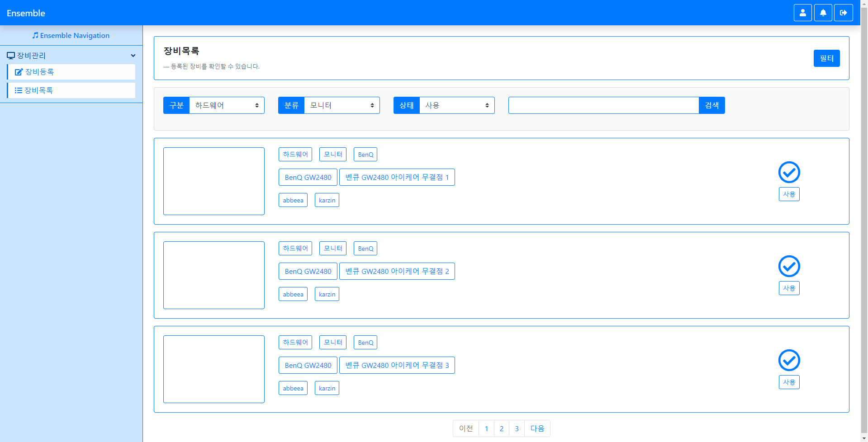The width and height of the screenshot is (868, 442).
Task: Click 사용 status badge of 무결점 1
Action: point(789,194)
